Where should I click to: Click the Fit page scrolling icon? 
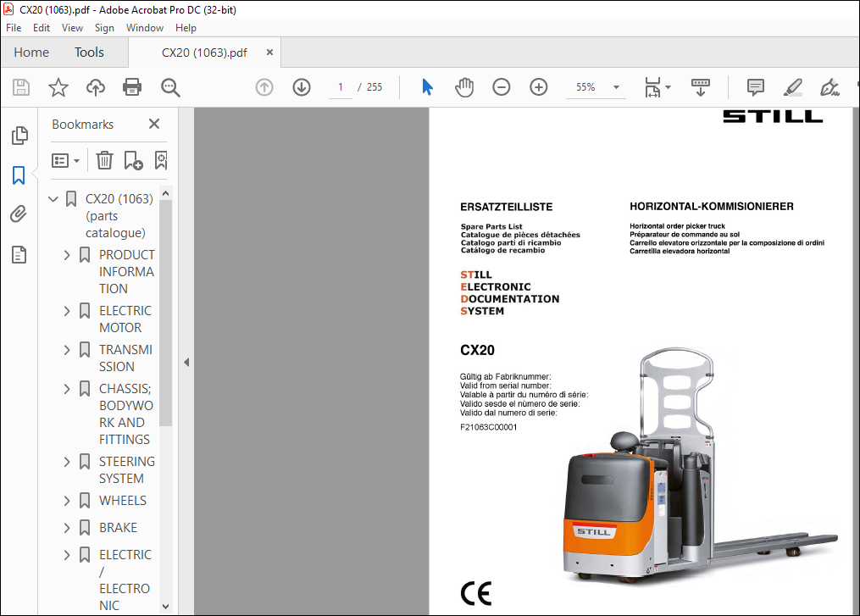(652, 87)
